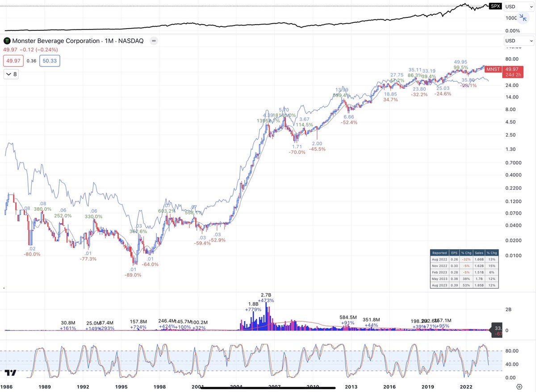Click the 0.00% SPX axis label
This screenshot has width=536, height=392.
click(512, 31)
